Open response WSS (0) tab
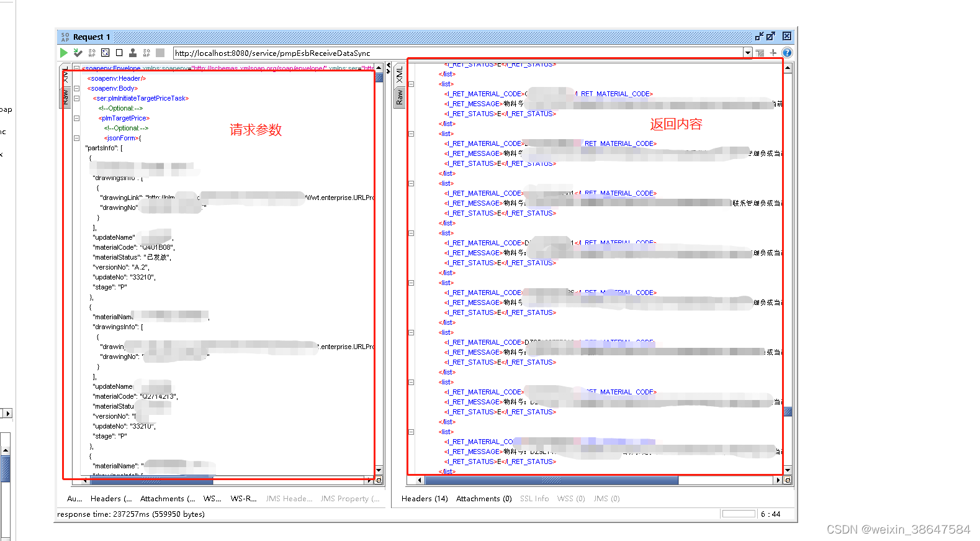This screenshot has width=980, height=541. (x=571, y=498)
